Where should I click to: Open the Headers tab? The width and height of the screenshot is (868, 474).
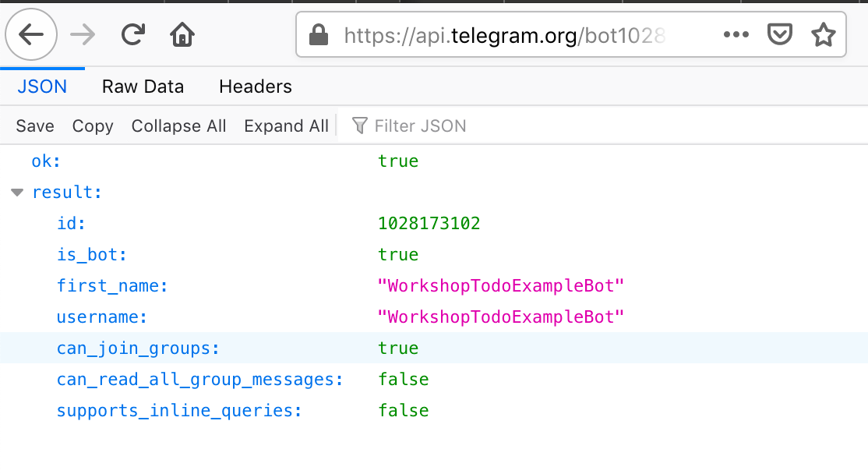(256, 87)
